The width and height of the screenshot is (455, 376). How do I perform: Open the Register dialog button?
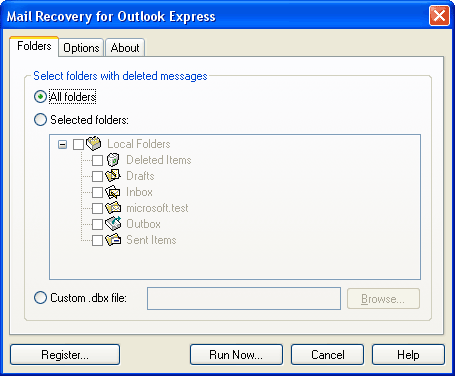coord(65,355)
